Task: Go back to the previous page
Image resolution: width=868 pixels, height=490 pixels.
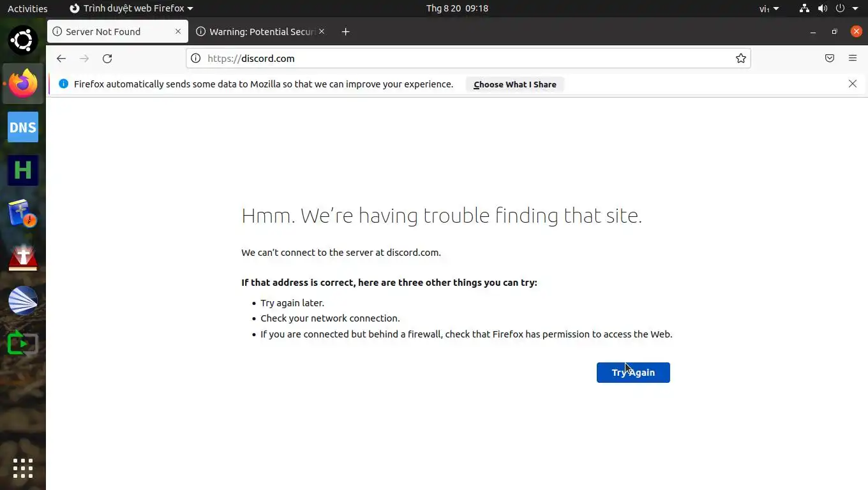Action: coord(61,58)
